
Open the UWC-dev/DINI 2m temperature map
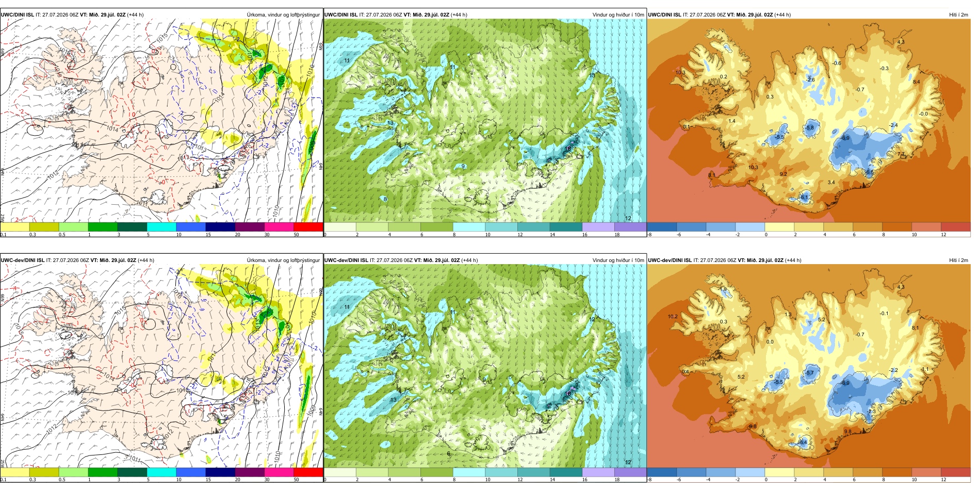tap(809, 366)
